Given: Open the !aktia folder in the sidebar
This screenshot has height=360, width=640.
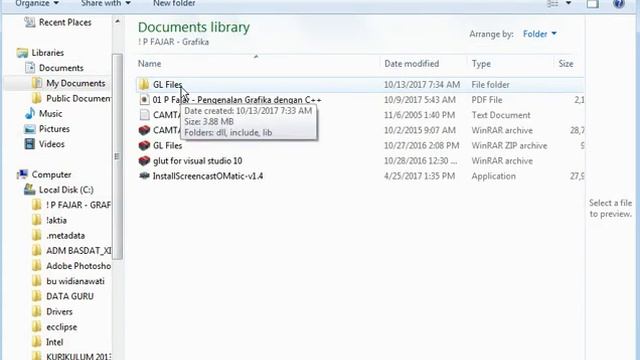Looking at the screenshot, I should [56, 220].
